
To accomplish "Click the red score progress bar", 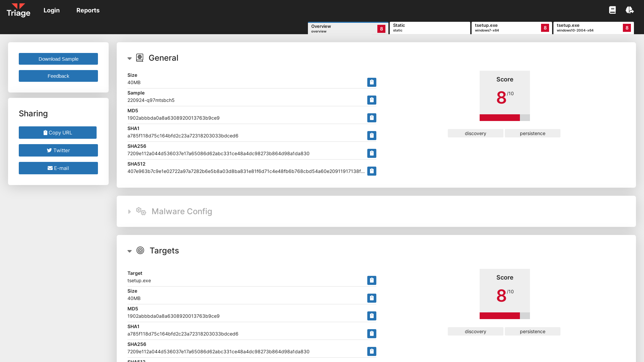I will 500,118.
